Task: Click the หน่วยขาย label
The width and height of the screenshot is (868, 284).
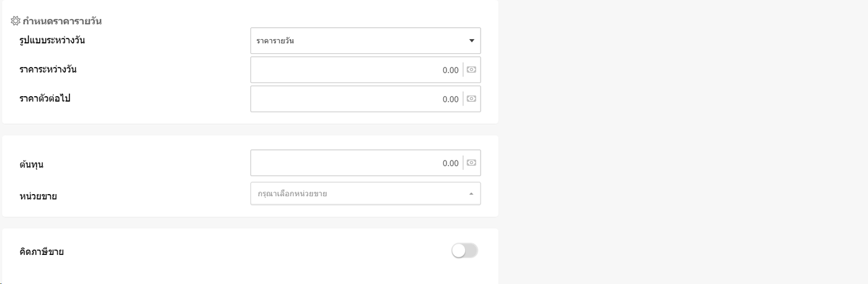Action: click(x=38, y=197)
